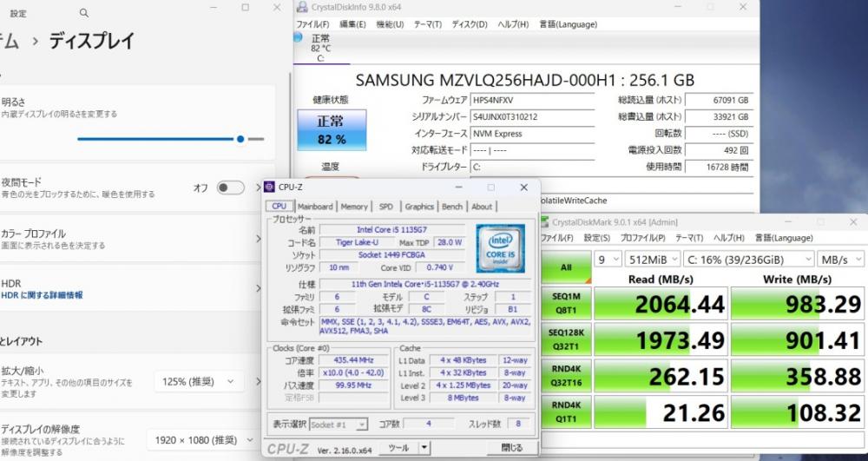
Task: Click the search icon in Settings window
Action: [x=84, y=13]
